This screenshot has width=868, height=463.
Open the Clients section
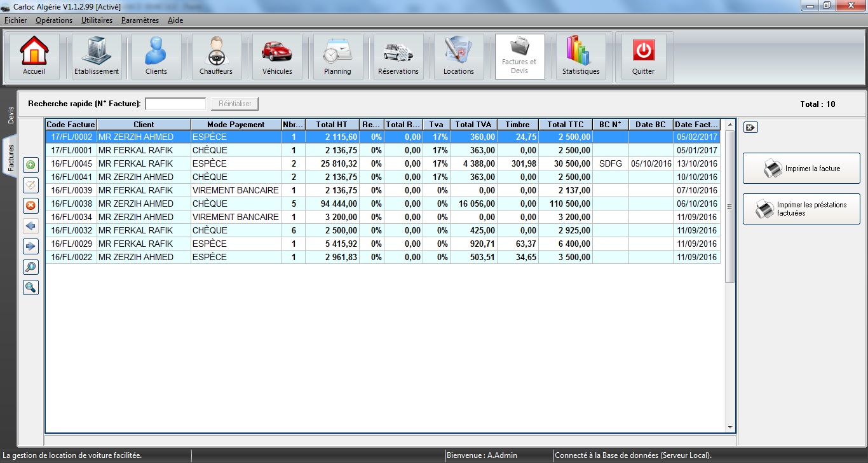pos(156,57)
